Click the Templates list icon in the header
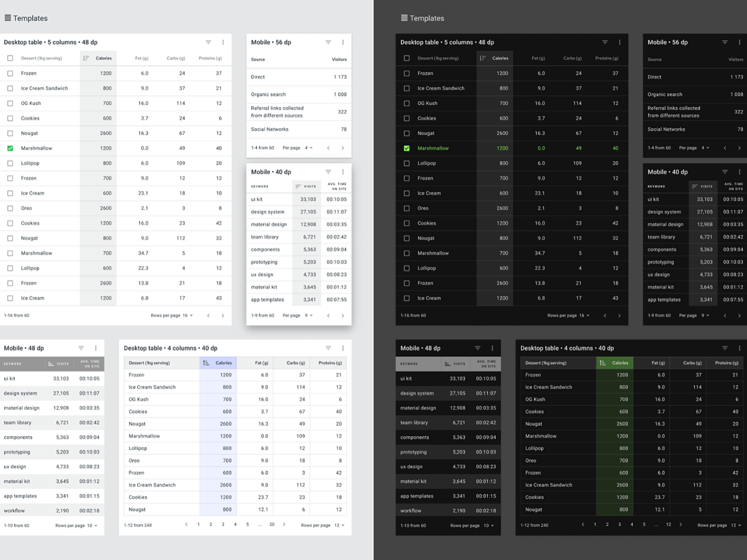Viewport: 747px width, 560px height. coord(8,18)
